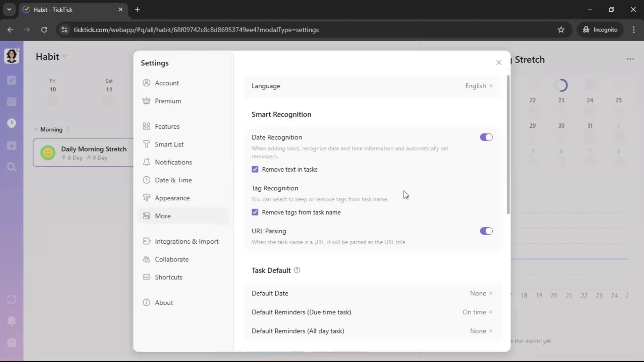644x362 pixels.
Task: Switch to Appearance settings tab
Action: pyautogui.click(x=172, y=198)
